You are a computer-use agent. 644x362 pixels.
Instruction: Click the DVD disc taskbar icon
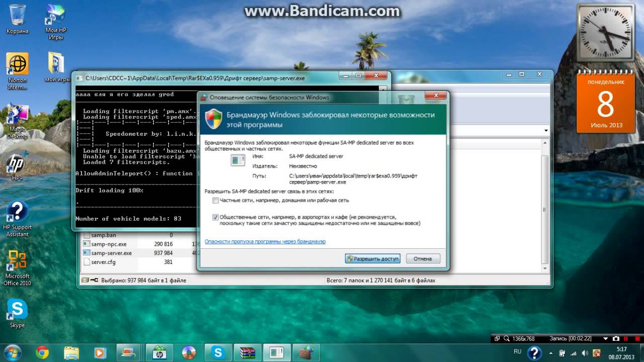click(189, 352)
